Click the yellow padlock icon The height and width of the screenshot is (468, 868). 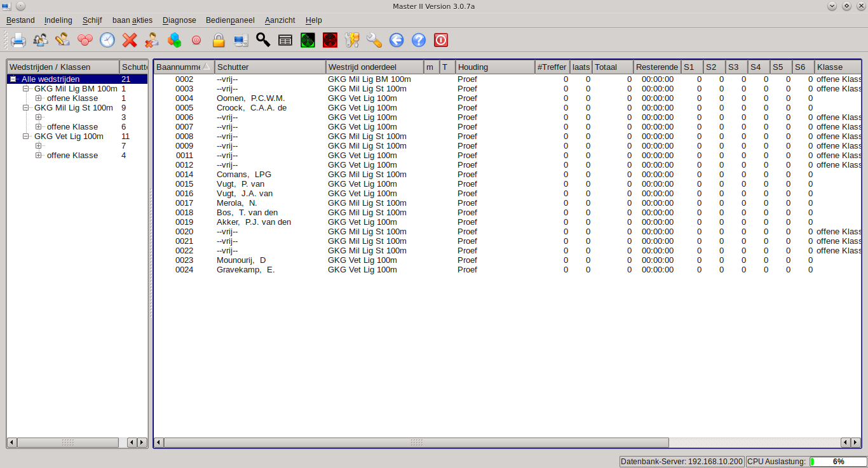coord(219,41)
